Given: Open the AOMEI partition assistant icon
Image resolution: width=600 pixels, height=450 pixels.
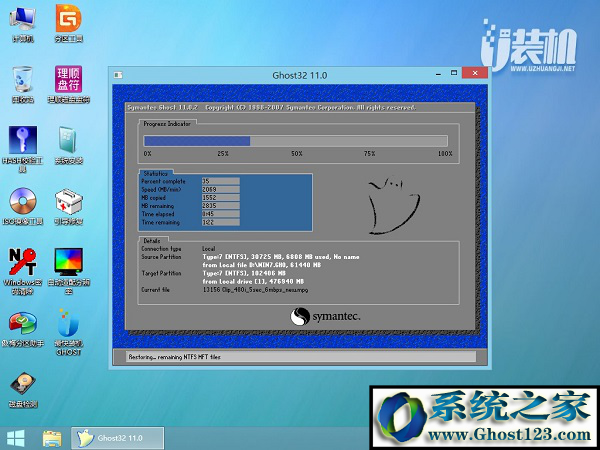Looking at the screenshot, I should click(23, 328).
